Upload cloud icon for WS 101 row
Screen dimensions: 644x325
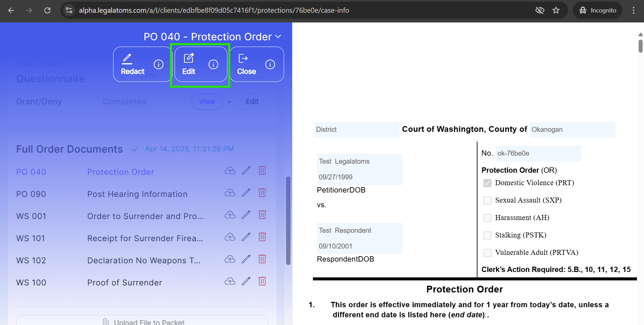pos(230,237)
